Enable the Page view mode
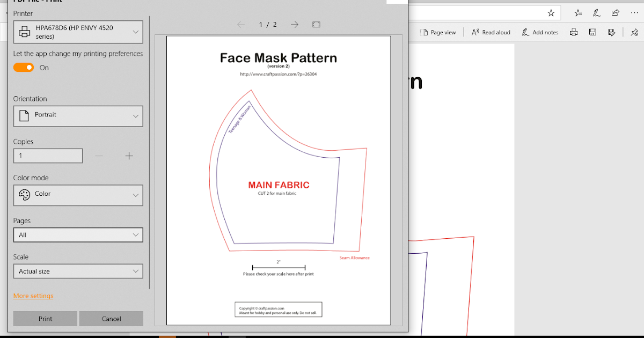The height and width of the screenshot is (338, 644). pyautogui.click(x=438, y=32)
